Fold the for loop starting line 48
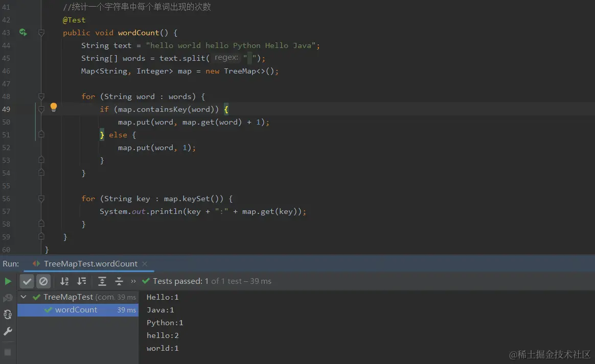This screenshot has width=595, height=364. click(x=41, y=96)
